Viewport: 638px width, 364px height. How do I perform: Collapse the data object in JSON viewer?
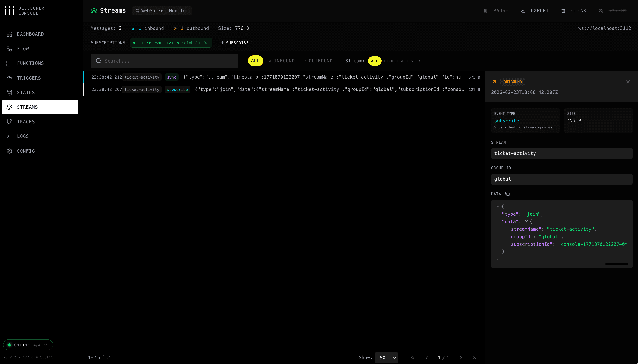click(526, 221)
